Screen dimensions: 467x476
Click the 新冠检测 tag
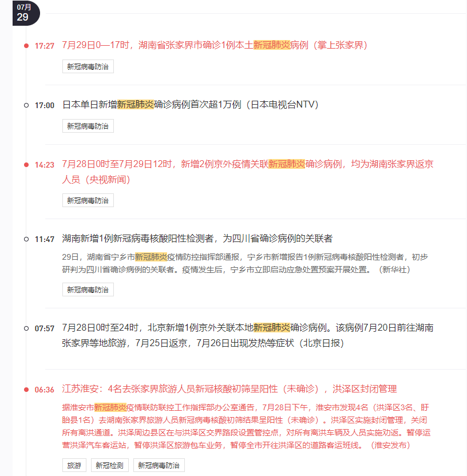(x=110, y=465)
